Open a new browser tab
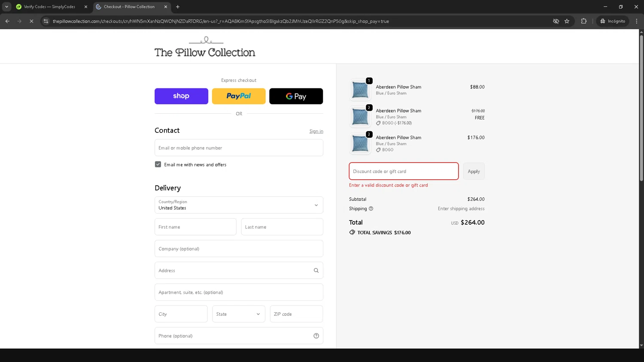 click(x=178, y=7)
